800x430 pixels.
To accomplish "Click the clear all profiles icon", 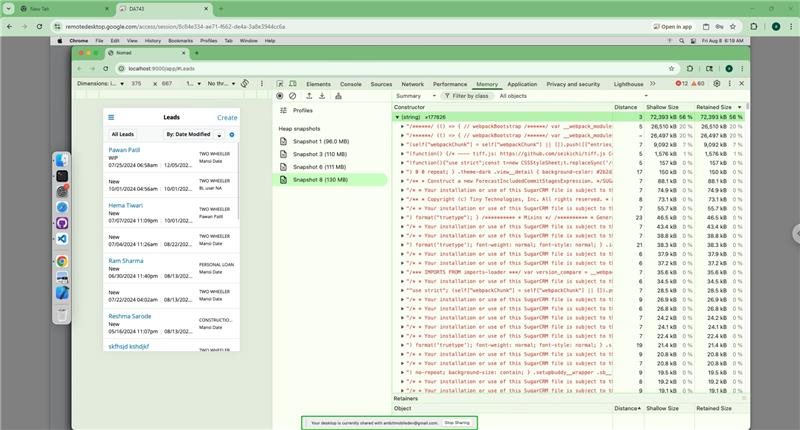I will click(x=294, y=96).
